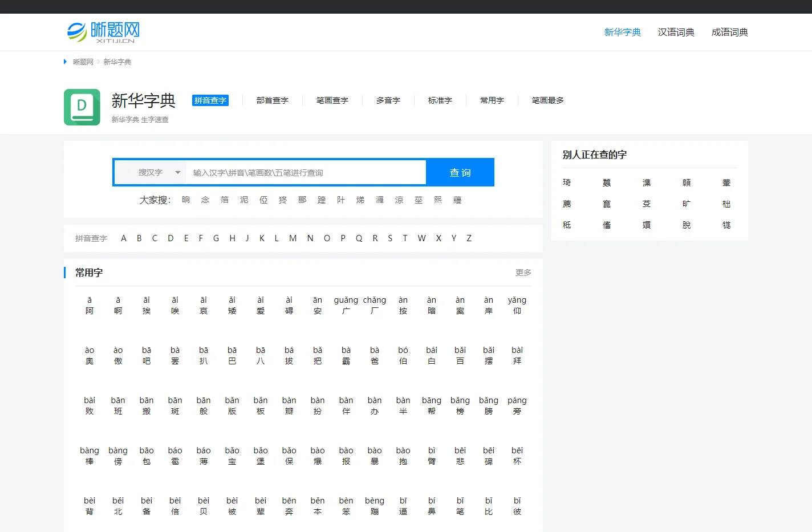Open character 帮 with pinyin bāng

(432, 405)
